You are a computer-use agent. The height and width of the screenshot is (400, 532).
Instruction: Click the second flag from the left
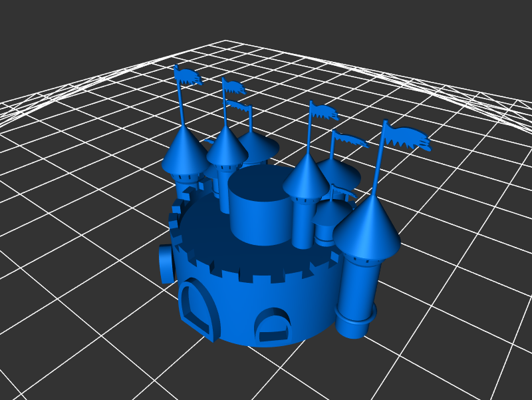234,86
